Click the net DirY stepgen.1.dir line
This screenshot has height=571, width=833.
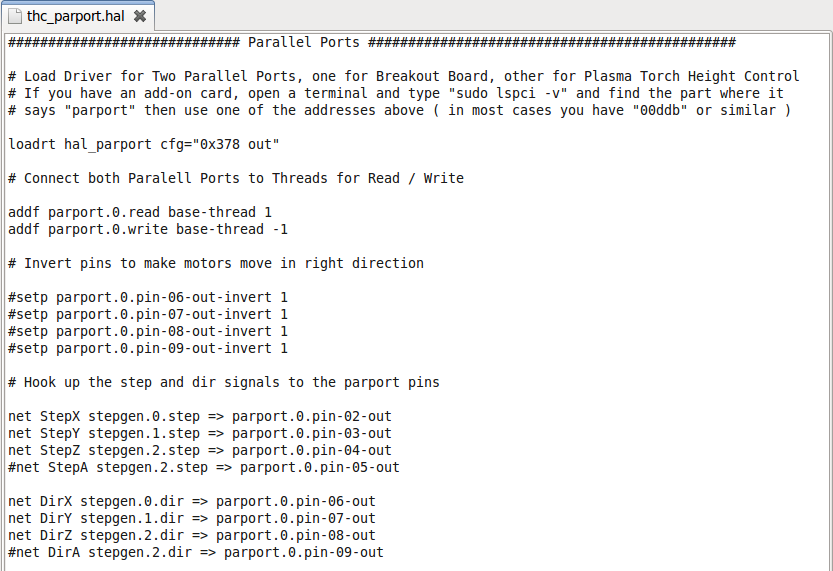pyautogui.click(x=192, y=518)
